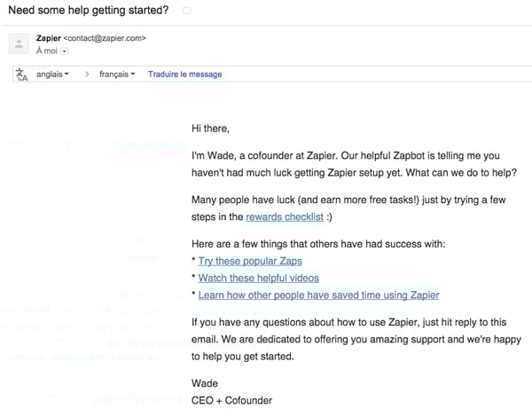This screenshot has height=409, width=532.
Task: Open the rewards checklist link
Action: [x=285, y=216]
